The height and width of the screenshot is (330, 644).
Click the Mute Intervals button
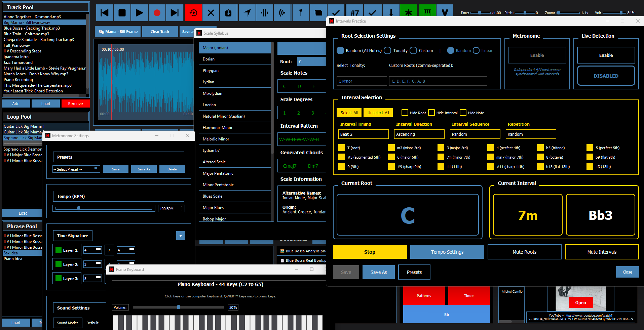[x=602, y=252]
